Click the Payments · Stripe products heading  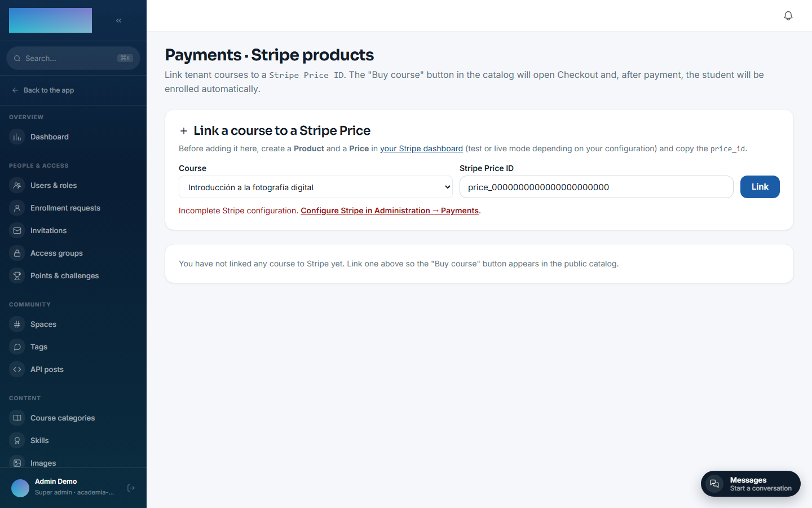[269, 55]
